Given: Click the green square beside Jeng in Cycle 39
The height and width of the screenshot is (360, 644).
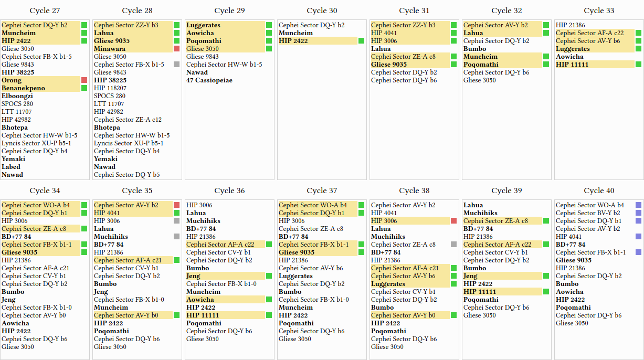Looking at the screenshot, I should 546,276.
